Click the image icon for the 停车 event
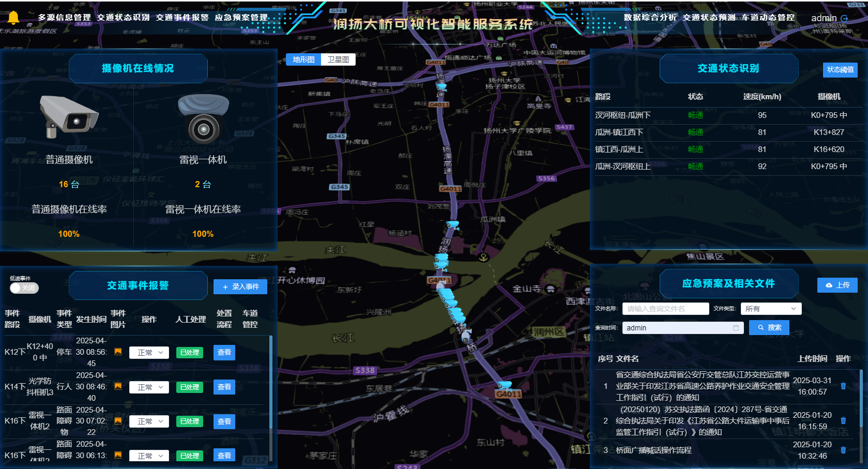The image size is (868, 469). pyautogui.click(x=118, y=352)
